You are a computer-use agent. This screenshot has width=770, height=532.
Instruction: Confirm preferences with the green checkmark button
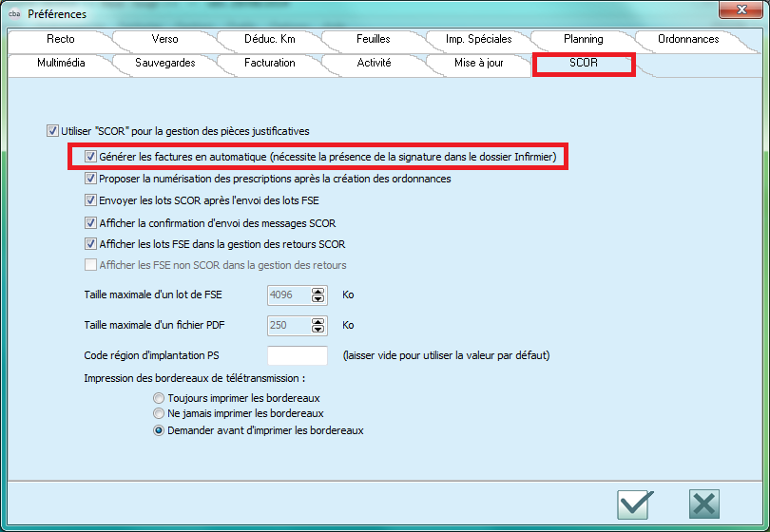click(x=634, y=504)
